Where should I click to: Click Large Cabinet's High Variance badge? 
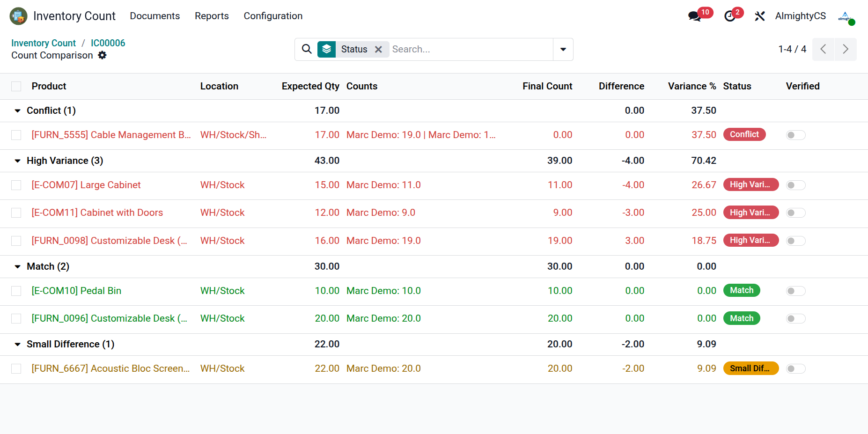point(751,184)
